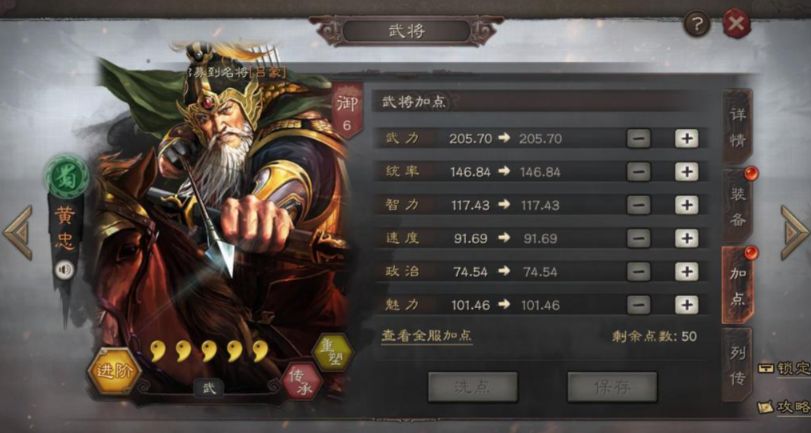Open the 列传 biography tab

coord(738,365)
